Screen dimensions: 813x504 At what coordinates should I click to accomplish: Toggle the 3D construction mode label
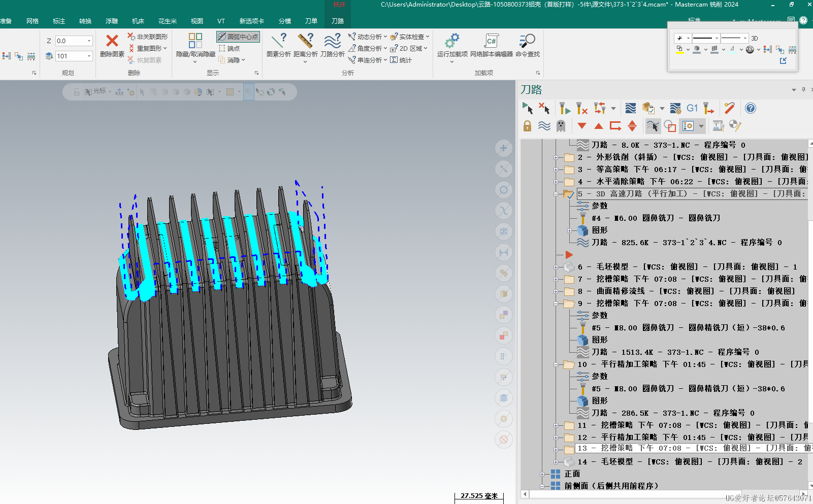755,38
